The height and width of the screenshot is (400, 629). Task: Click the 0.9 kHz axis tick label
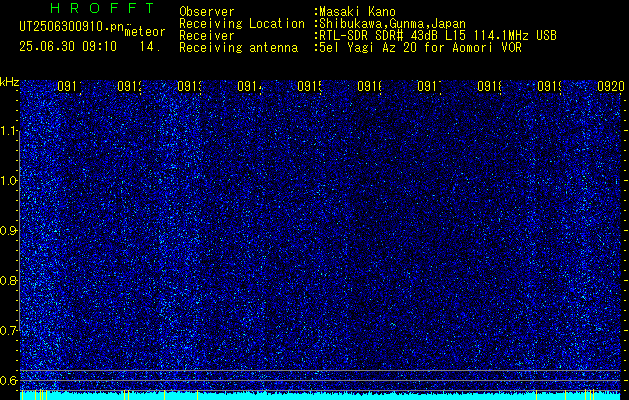(x=9, y=230)
